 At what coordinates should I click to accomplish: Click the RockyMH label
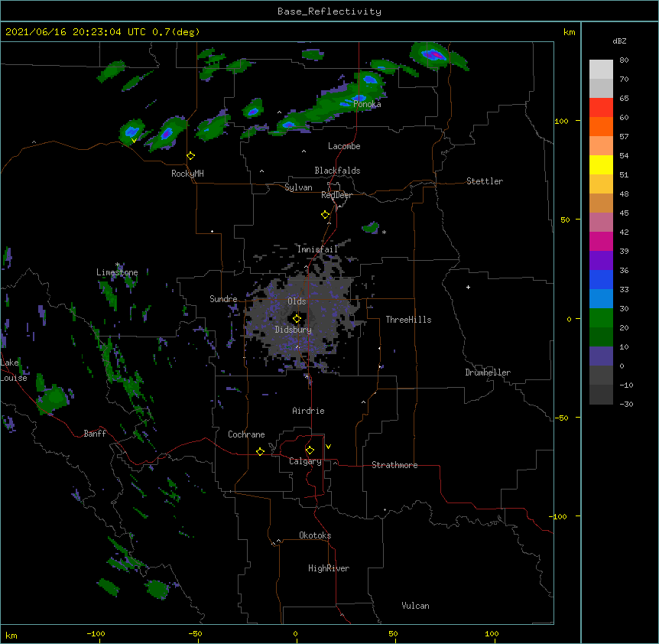[x=187, y=174]
